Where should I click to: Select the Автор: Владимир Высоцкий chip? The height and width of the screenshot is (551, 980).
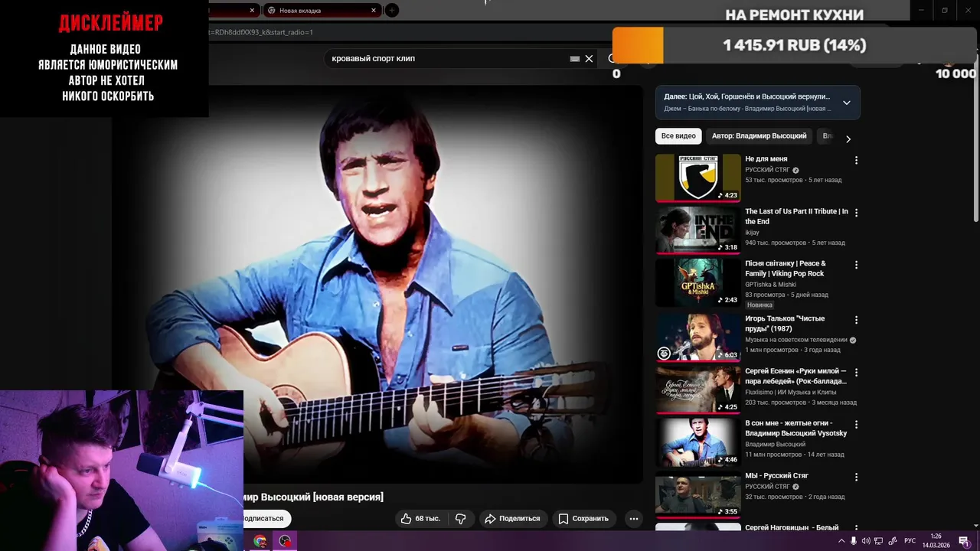[759, 136]
